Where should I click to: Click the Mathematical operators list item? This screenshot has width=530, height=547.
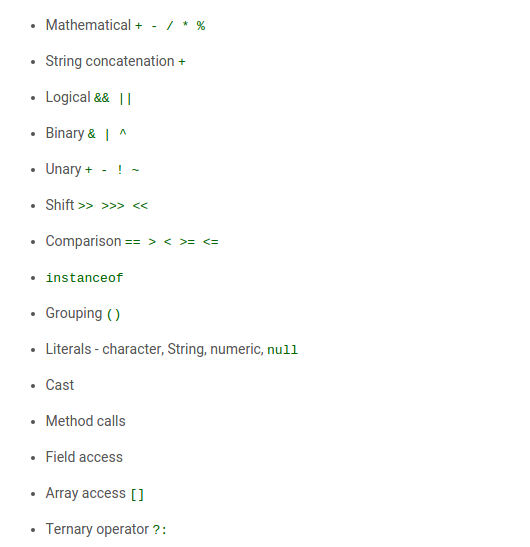pyautogui.click(x=125, y=25)
